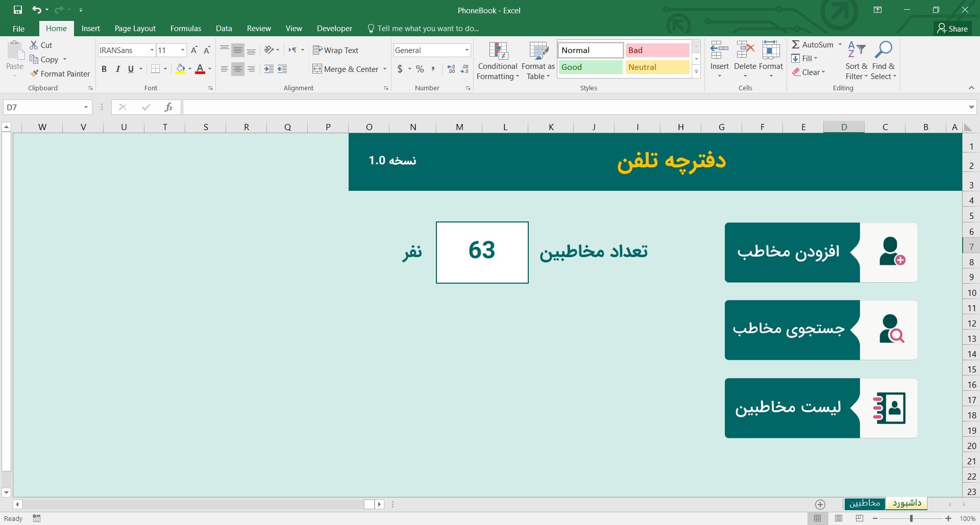Click the Increase Decimal icon
The width and height of the screenshot is (980, 525).
451,69
